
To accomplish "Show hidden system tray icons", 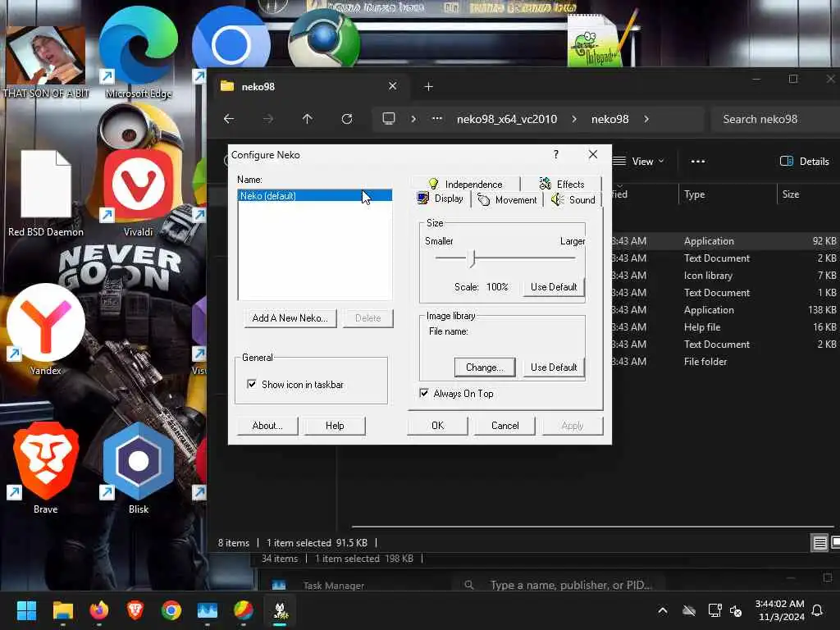I will point(663,610).
